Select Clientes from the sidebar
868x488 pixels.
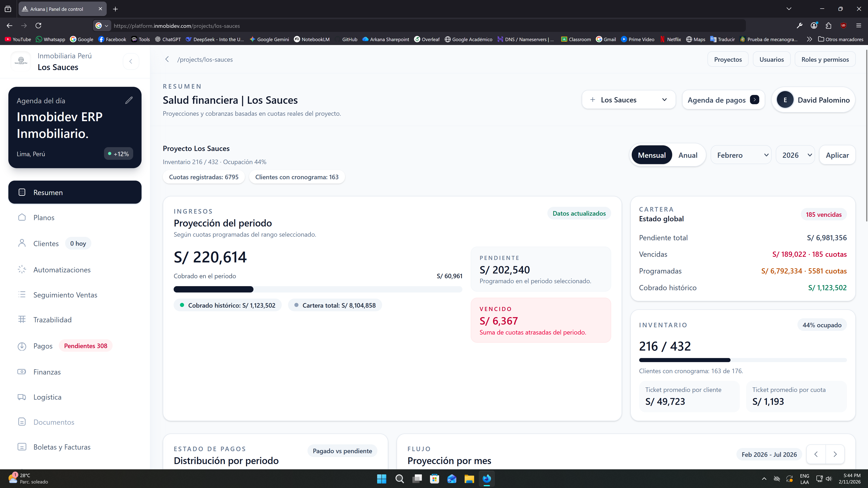(x=46, y=243)
